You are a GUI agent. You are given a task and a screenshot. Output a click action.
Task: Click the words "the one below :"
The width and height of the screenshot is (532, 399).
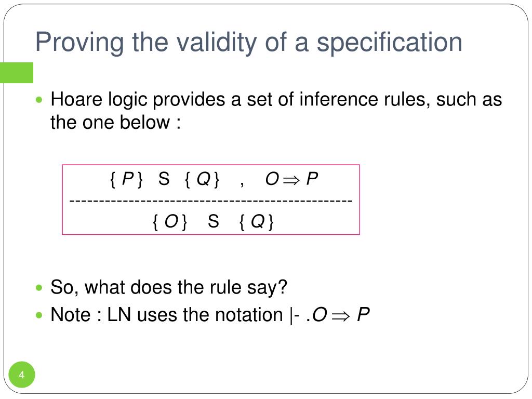click(116, 123)
